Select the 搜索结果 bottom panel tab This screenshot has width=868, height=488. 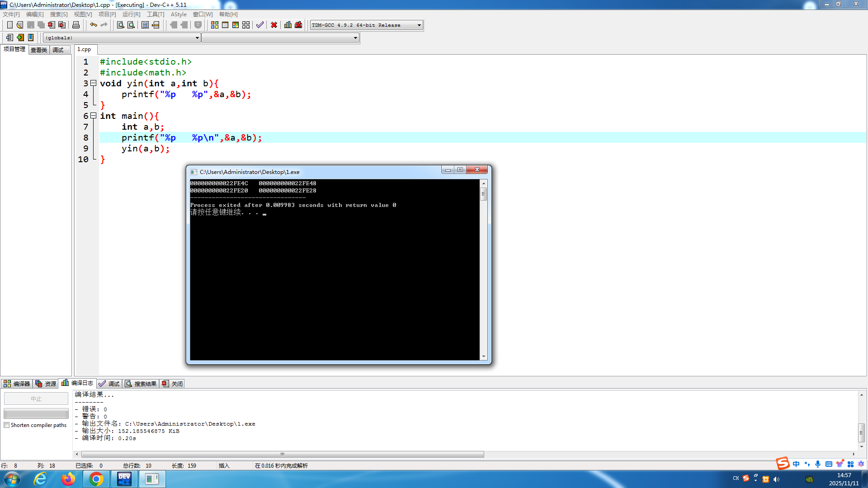click(x=141, y=384)
